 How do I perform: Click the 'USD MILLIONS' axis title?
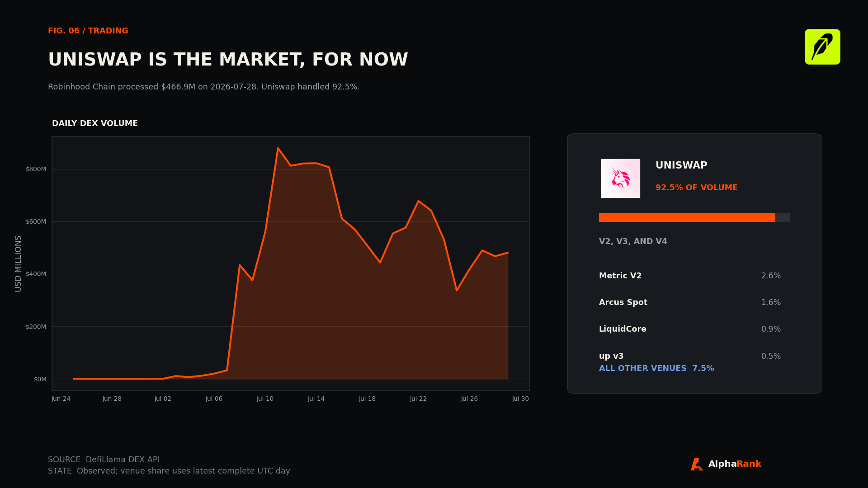click(x=19, y=263)
